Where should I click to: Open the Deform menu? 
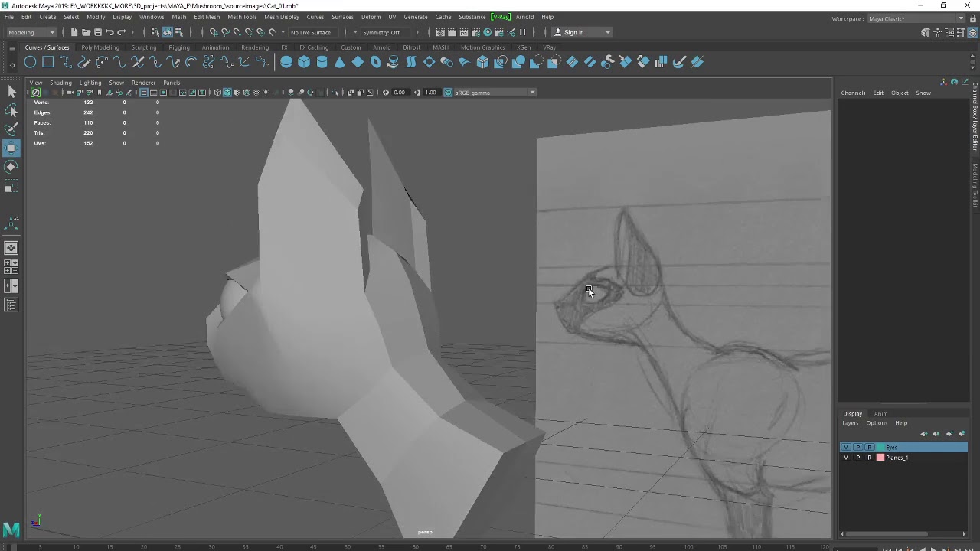(x=371, y=17)
